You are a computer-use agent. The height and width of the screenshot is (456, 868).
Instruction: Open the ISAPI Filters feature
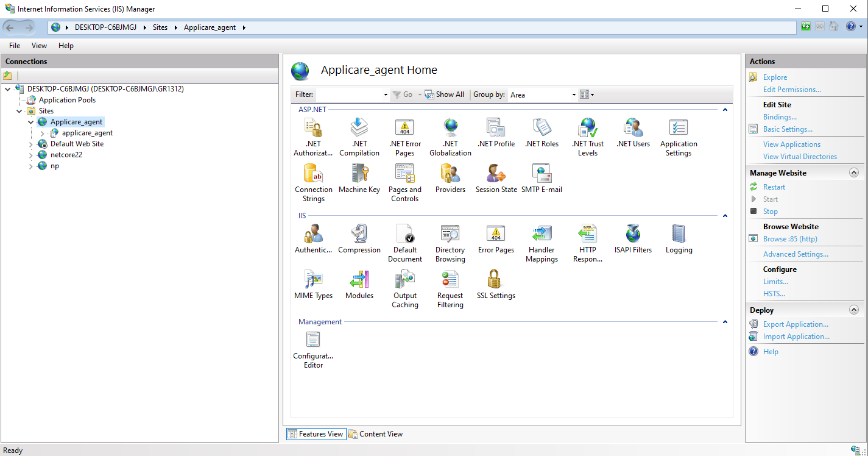pyautogui.click(x=633, y=235)
